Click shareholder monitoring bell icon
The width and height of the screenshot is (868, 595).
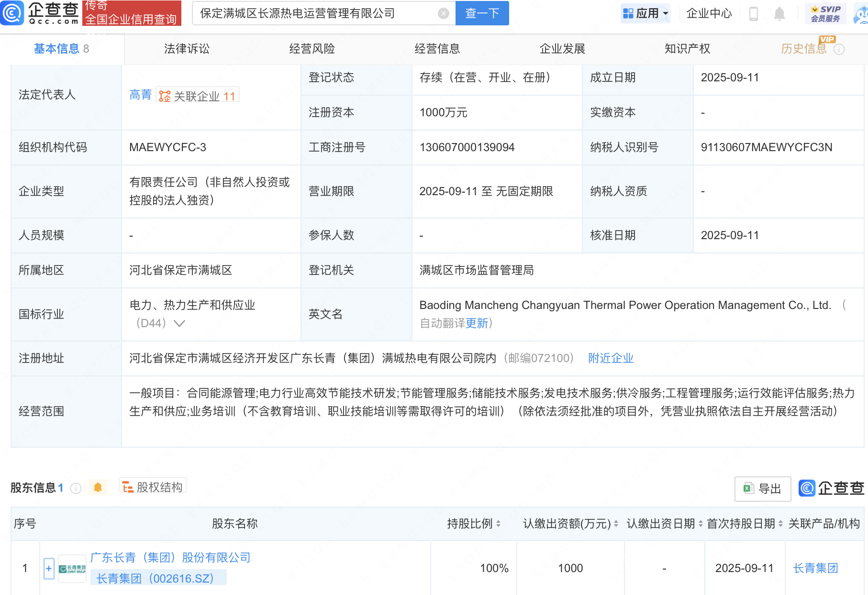click(x=98, y=487)
